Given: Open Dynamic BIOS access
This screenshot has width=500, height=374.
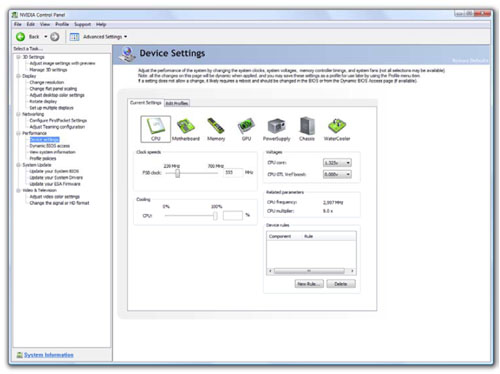Looking at the screenshot, I should coord(50,146).
